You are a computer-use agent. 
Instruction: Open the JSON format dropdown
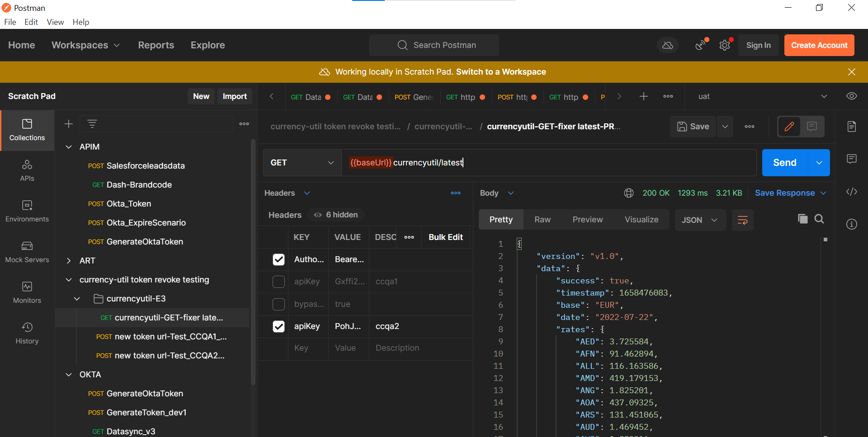pyautogui.click(x=700, y=220)
